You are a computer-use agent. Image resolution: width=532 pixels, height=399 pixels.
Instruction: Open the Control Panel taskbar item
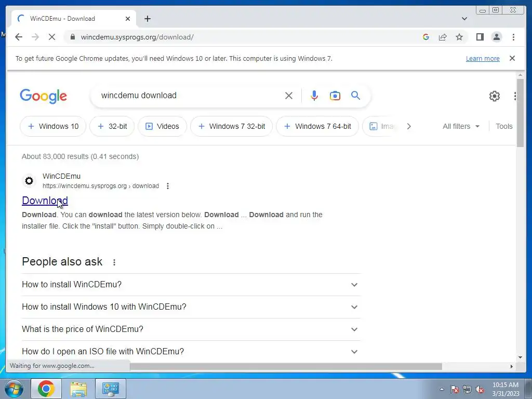pos(111,389)
